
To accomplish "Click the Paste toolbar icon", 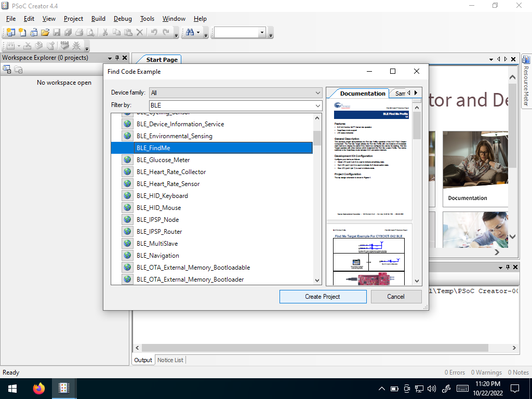I will (x=128, y=32).
